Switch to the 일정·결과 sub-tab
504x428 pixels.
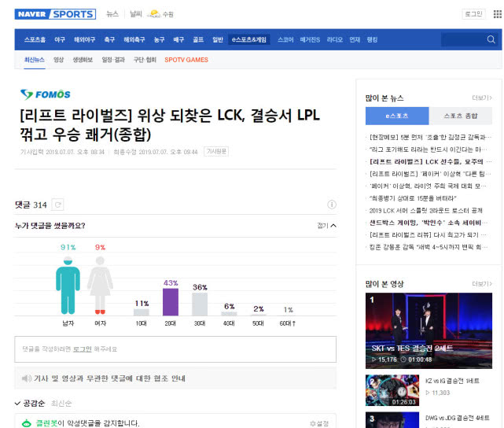(x=113, y=60)
